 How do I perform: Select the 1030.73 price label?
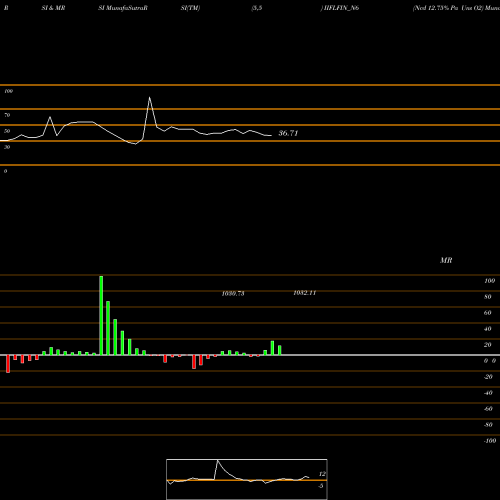coord(233,293)
